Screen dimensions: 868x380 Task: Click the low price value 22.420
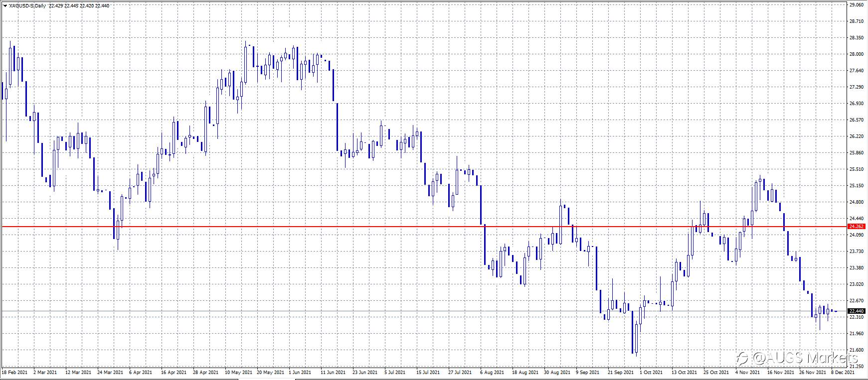(x=87, y=5)
